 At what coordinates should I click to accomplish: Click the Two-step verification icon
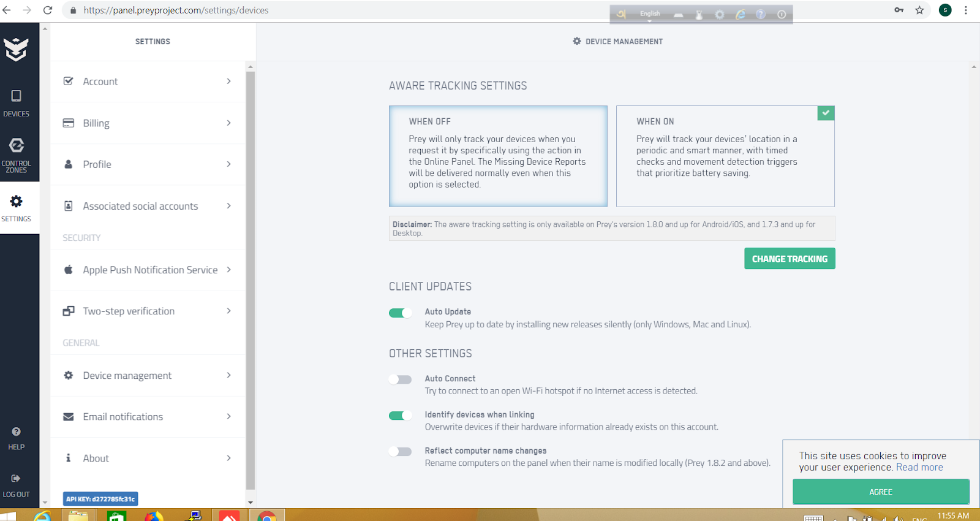tap(69, 311)
